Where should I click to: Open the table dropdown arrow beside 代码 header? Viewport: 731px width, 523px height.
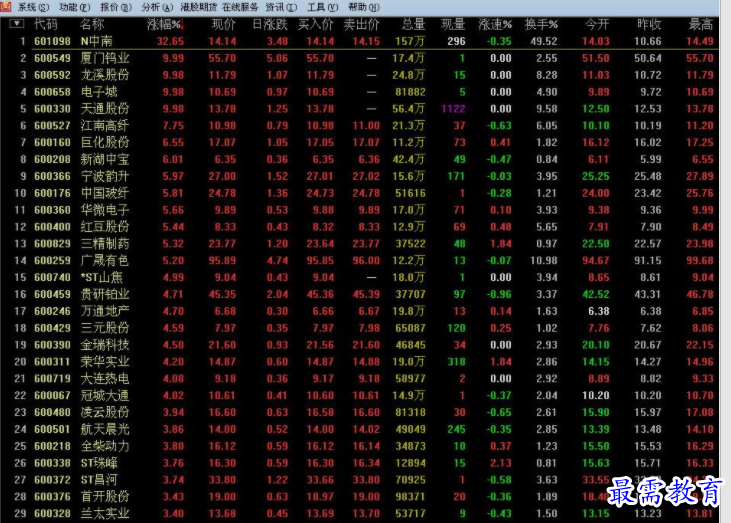click(x=17, y=23)
